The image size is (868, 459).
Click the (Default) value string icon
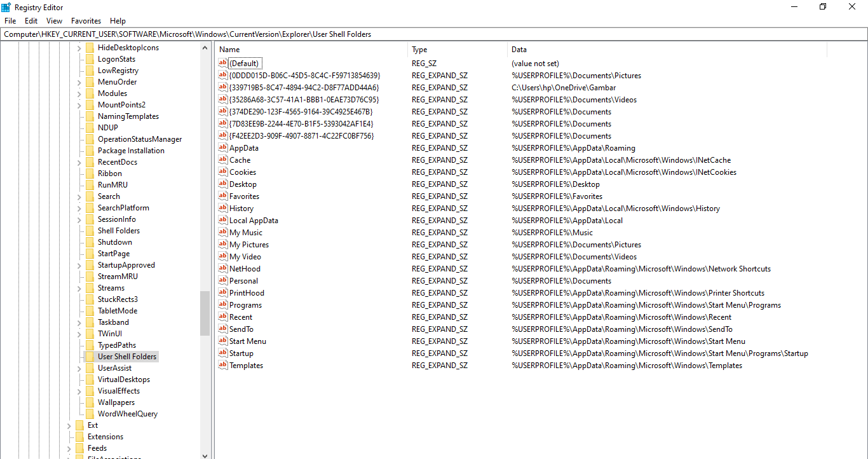coord(223,63)
